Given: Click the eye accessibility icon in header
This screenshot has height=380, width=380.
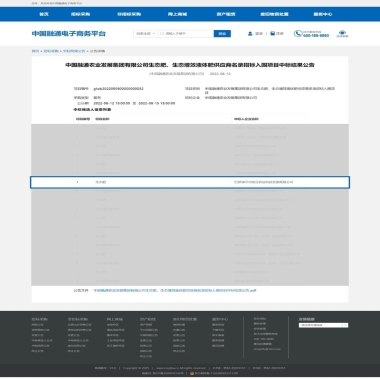Looking at the screenshot, I should [x=342, y=33].
